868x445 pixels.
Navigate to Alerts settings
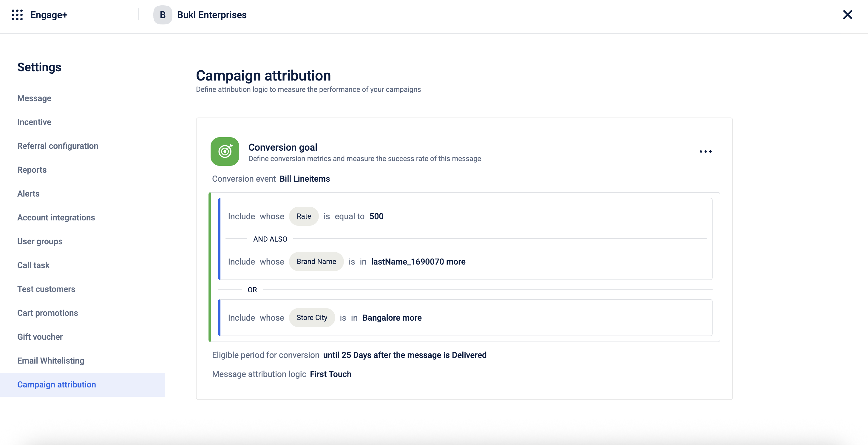click(x=28, y=194)
